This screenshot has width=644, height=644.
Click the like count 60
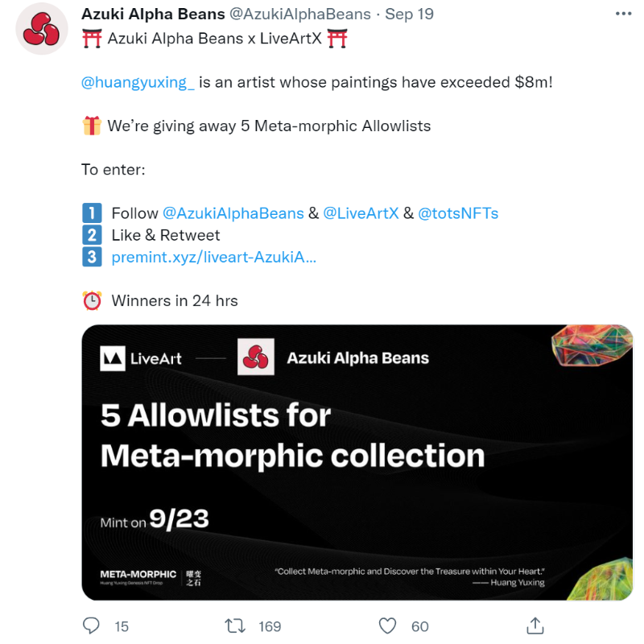(x=419, y=626)
